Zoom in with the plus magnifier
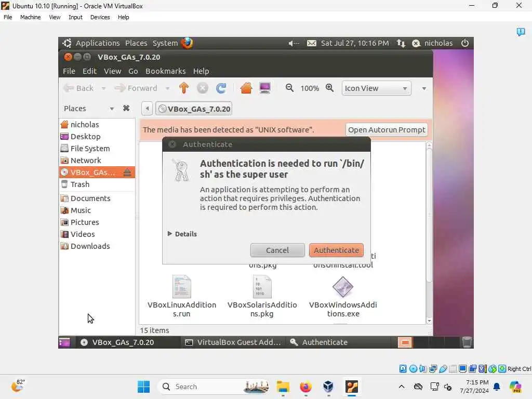 point(329,88)
